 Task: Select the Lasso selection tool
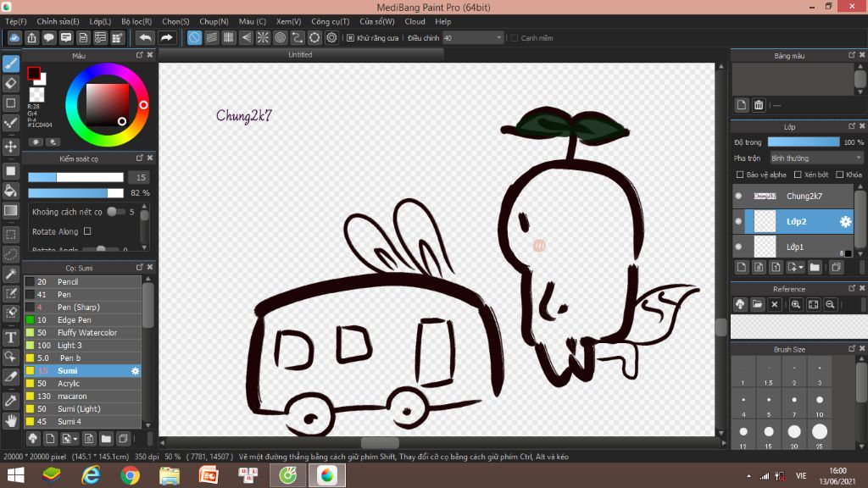[11, 254]
